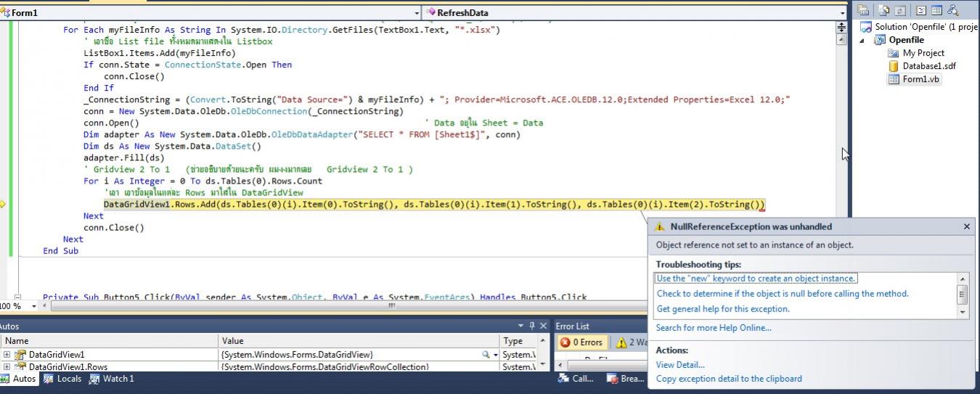980x394 pixels.
Task: Switch to the Breakpoints tab
Action: pyautogui.click(x=626, y=379)
